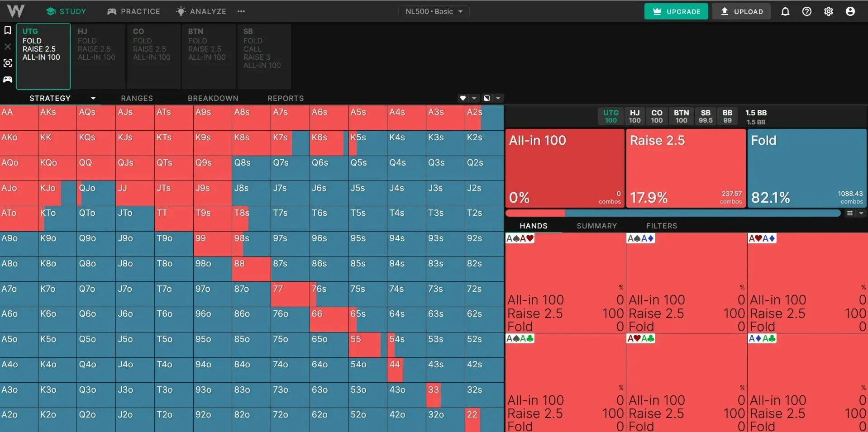Toggle the grid view icon under action bar
Viewport: 868px width, 432px height.
coord(850,213)
